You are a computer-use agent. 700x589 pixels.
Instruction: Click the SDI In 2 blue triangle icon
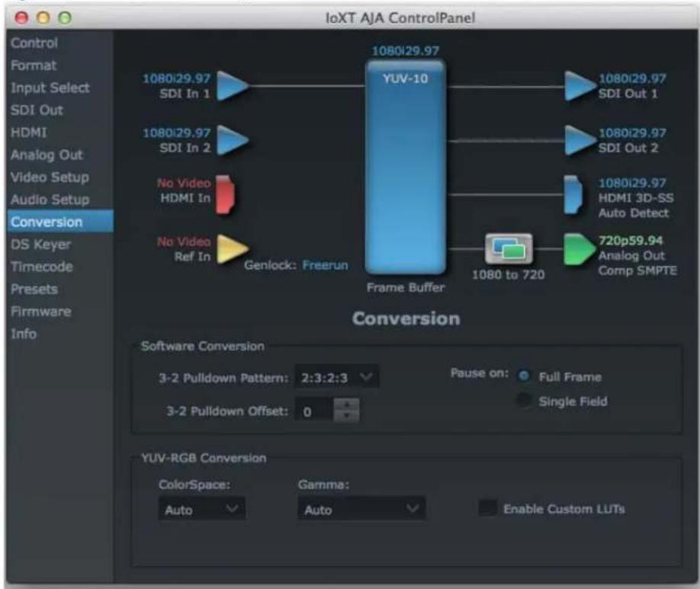pos(233,140)
